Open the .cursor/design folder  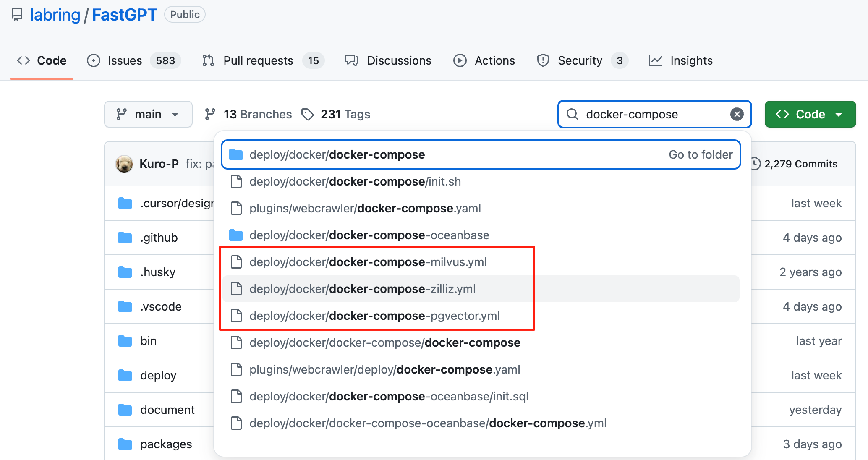[x=177, y=203]
